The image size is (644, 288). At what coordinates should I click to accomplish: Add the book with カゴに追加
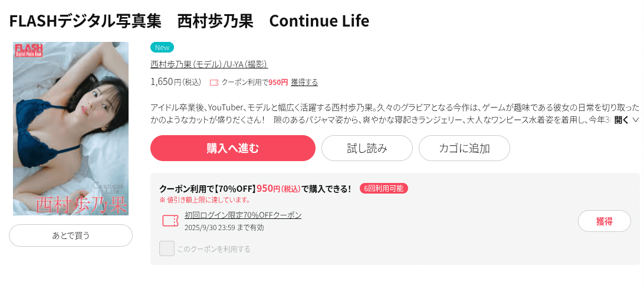tap(464, 148)
